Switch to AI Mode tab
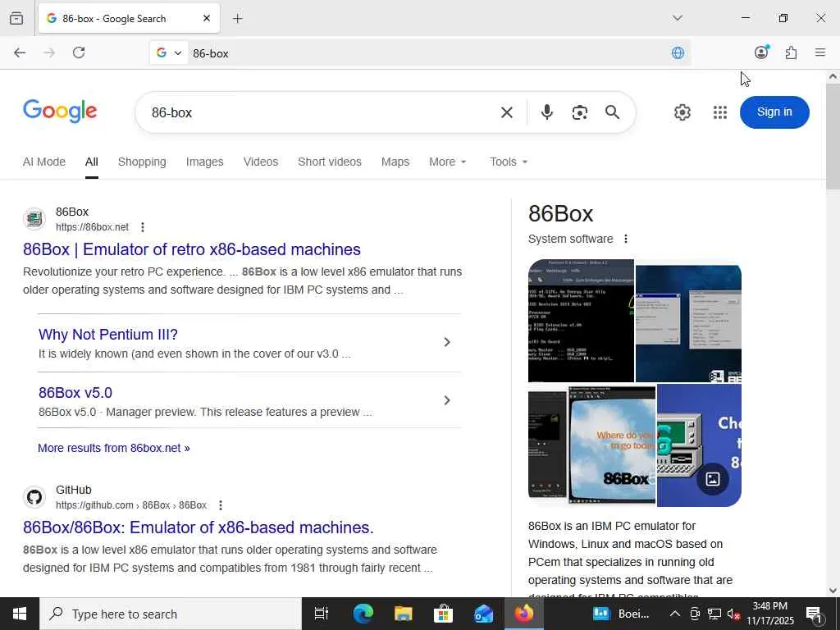The height and width of the screenshot is (630, 840). [x=44, y=162]
